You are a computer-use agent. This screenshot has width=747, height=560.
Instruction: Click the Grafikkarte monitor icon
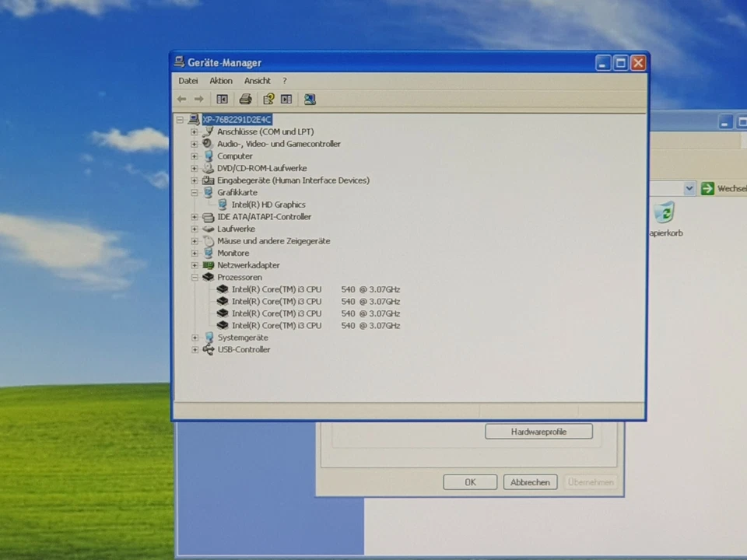coord(209,192)
